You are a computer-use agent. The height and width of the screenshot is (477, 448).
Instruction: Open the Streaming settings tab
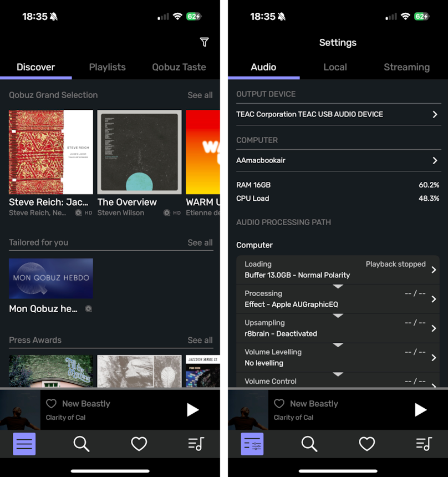coord(406,67)
